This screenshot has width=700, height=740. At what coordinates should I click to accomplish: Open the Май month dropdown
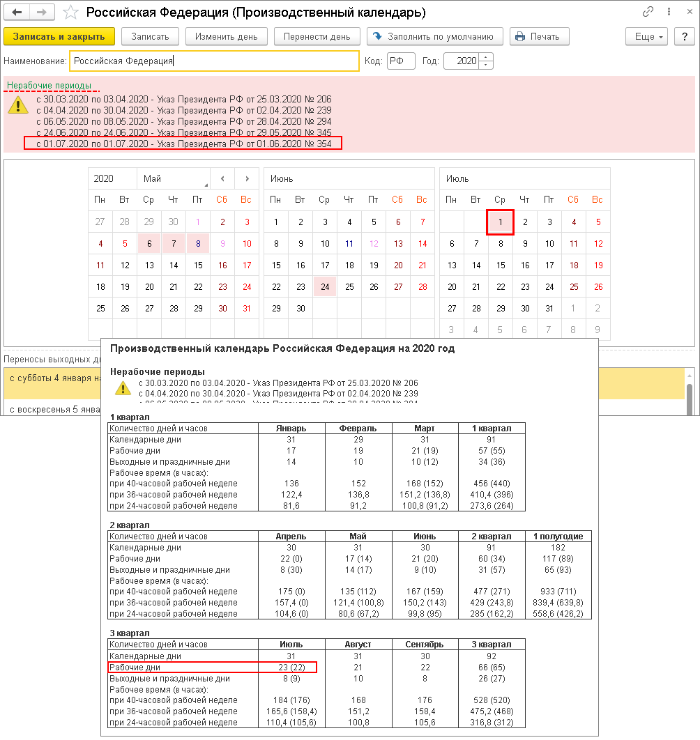click(174, 179)
